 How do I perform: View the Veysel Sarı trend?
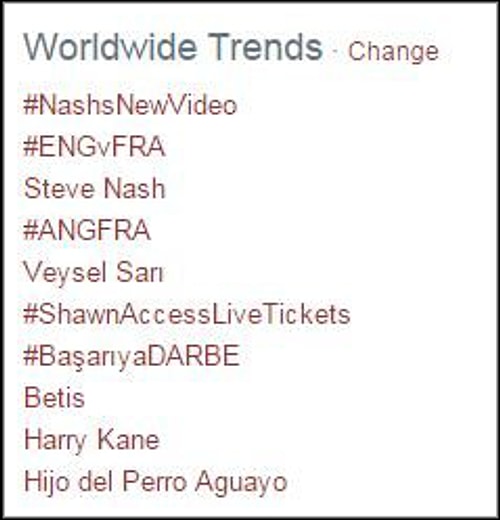tap(93, 273)
